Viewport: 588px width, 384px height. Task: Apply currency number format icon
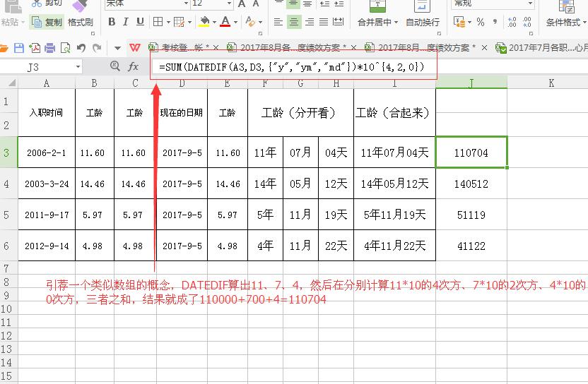459,22
